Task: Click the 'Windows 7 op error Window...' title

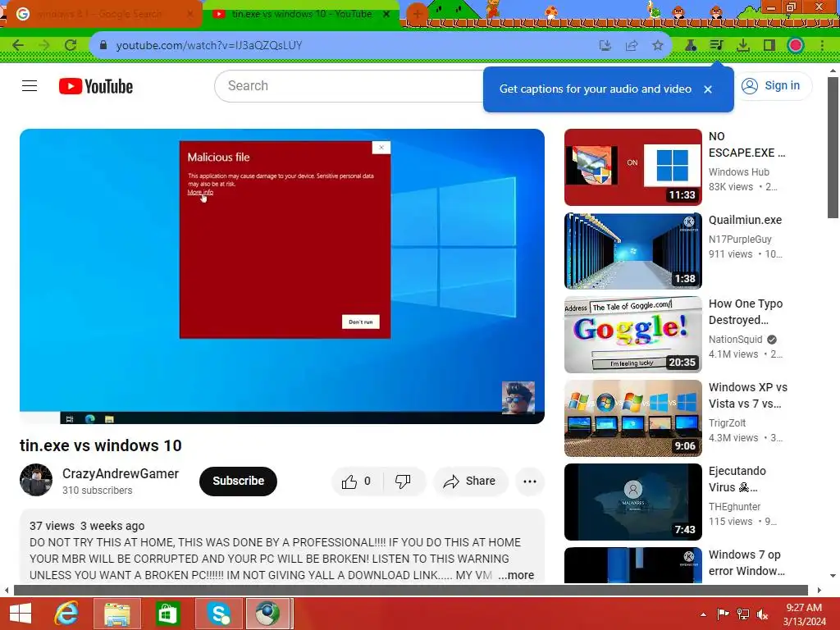Action: 746,563
